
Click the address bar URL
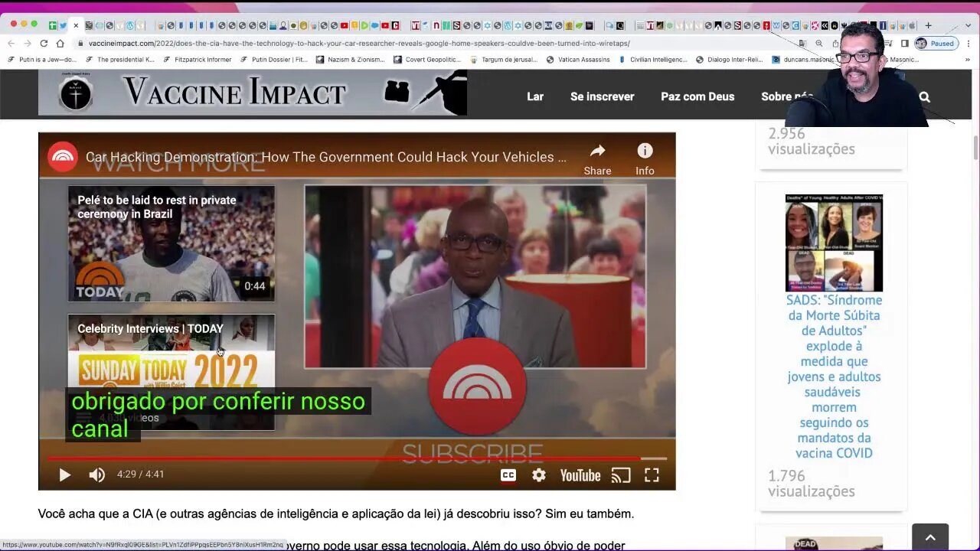point(359,44)
